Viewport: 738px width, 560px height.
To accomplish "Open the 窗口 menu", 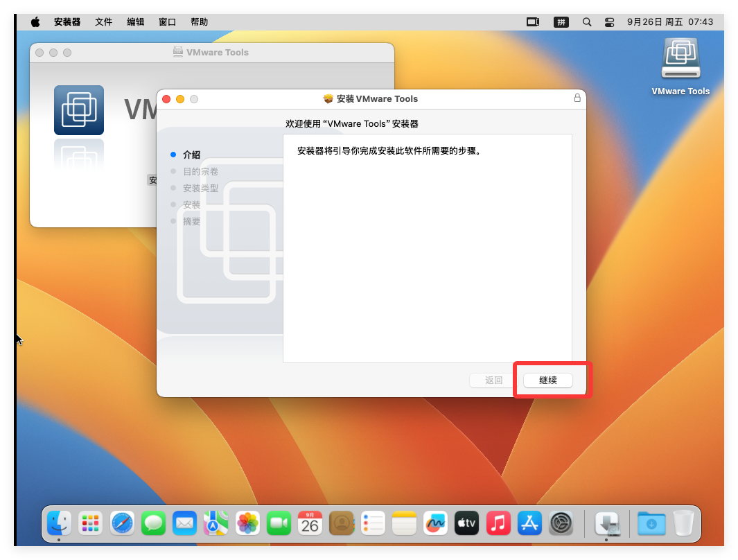I will (167, 21).
